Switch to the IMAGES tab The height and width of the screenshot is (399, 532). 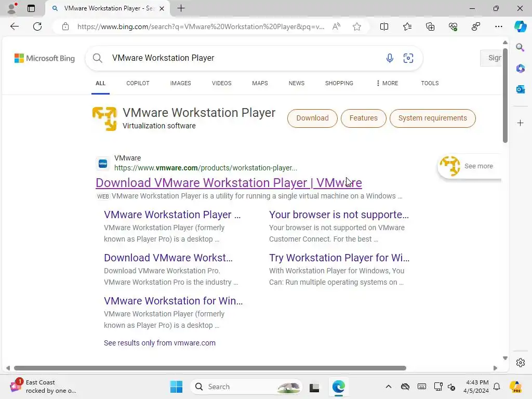[x=180, y=83]
